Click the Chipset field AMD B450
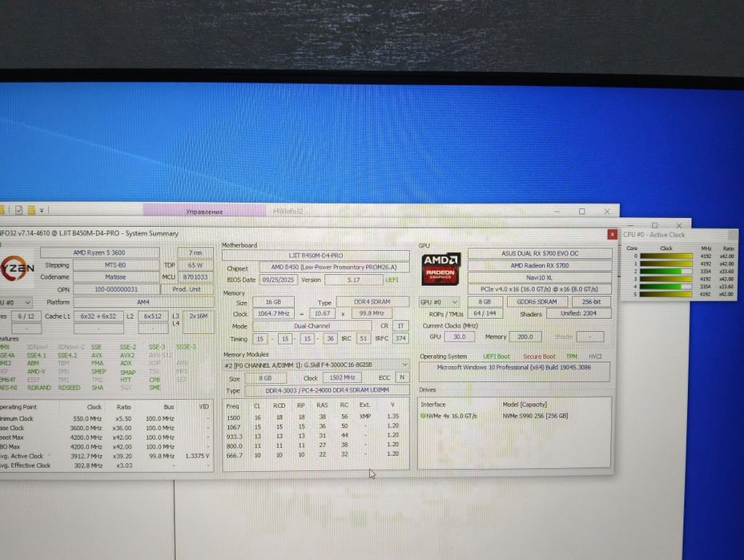Image resolution: width=744 pixels, height=560 pixels. (x=334, y=268)
